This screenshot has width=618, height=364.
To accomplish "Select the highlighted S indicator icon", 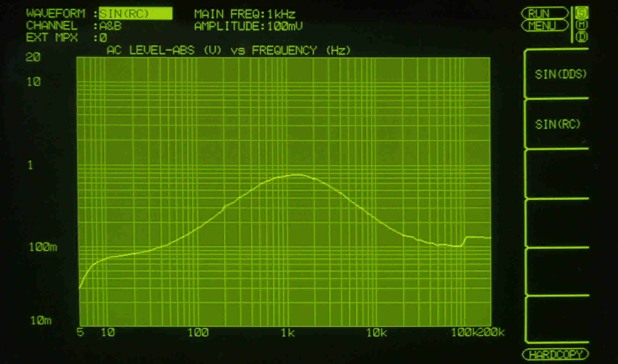I will pyautogui.click(x=582, y=13).
